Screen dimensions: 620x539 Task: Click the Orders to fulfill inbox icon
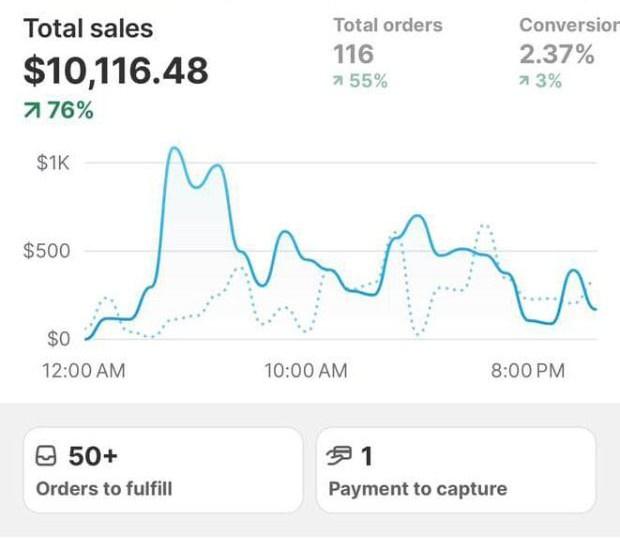click(46, 457)
